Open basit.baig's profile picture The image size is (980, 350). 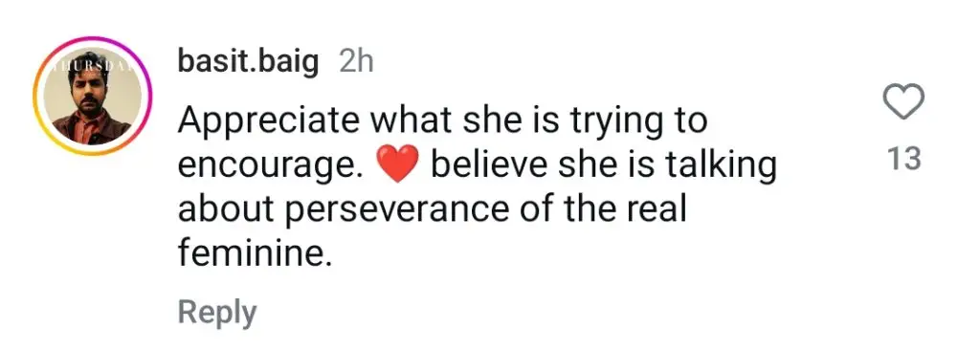[93, 96]
